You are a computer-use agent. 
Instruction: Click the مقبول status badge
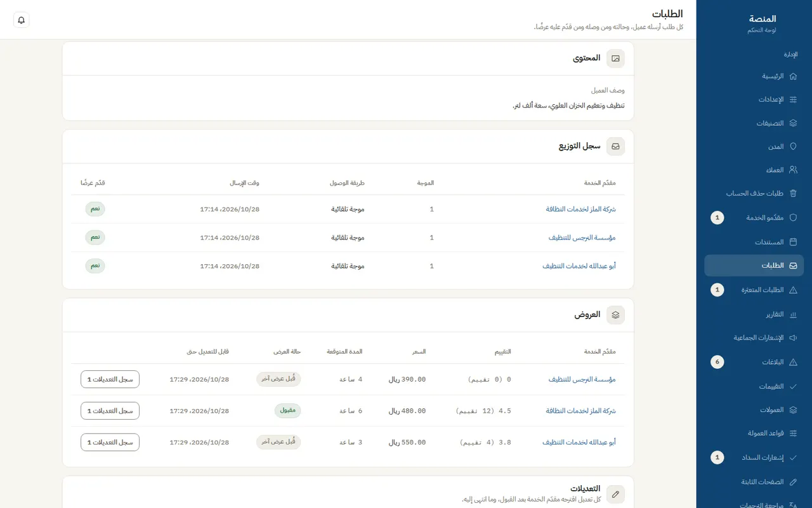click(x=288, y=411)
